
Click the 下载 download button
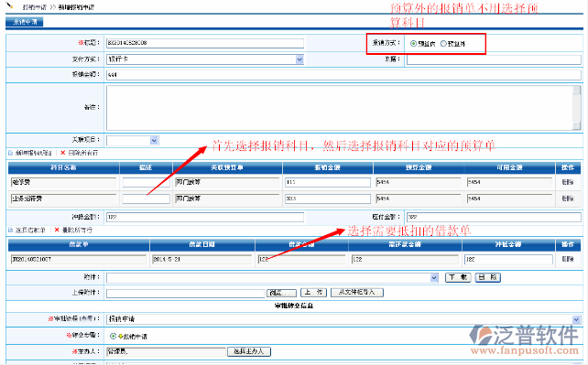point(458,277)
